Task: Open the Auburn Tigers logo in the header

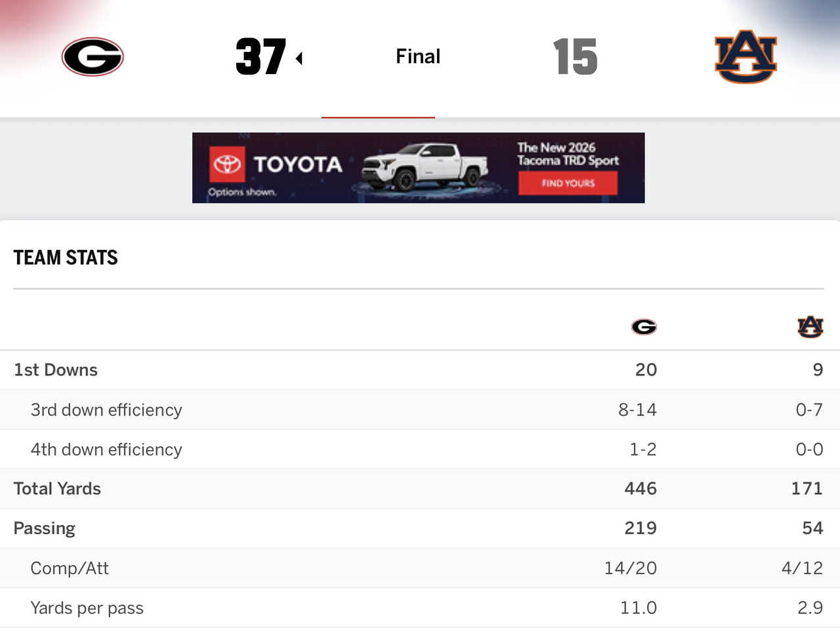Action: (746, 56)
